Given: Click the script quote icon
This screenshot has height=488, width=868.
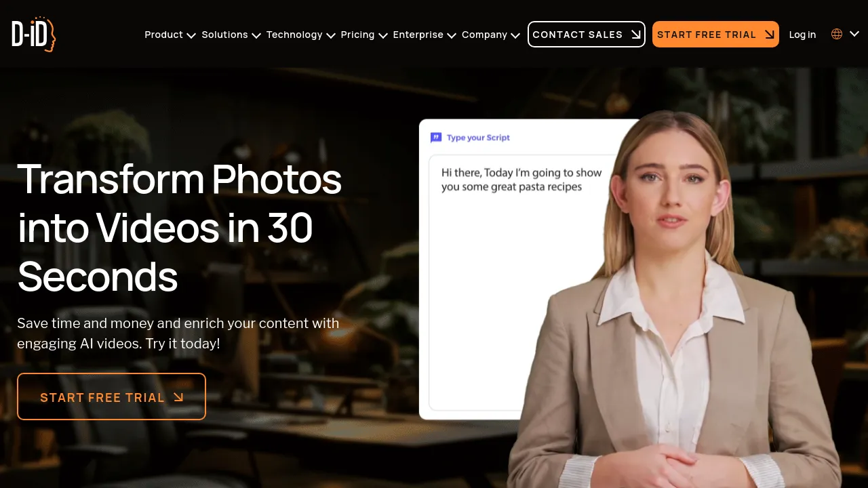Looking at the screenshot, I should click(x=436, y=138).
